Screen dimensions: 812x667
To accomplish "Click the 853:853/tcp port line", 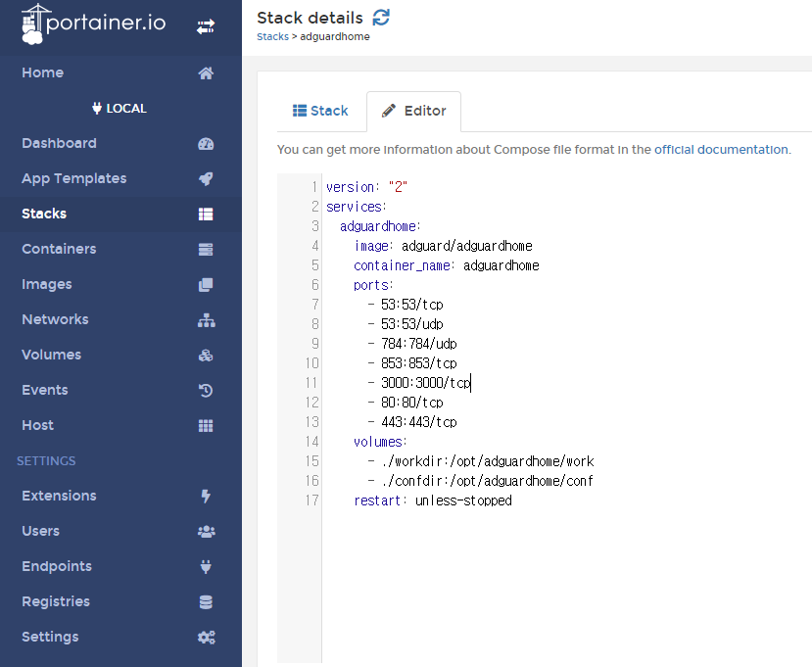I will [412, 363].
